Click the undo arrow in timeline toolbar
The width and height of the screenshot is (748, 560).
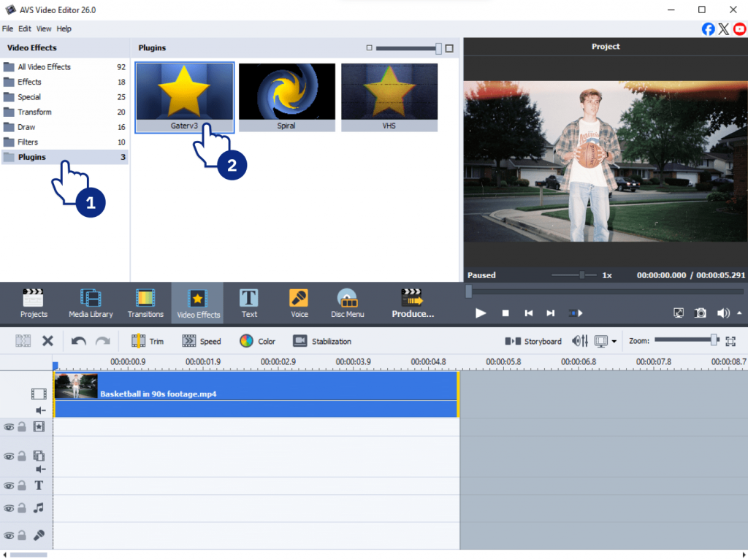[78, 341]
